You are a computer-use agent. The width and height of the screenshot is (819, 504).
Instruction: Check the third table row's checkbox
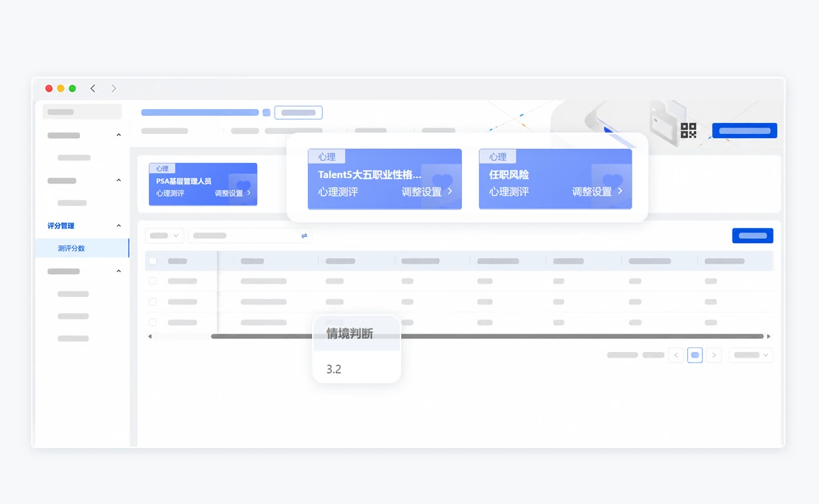tap(153, 322)
